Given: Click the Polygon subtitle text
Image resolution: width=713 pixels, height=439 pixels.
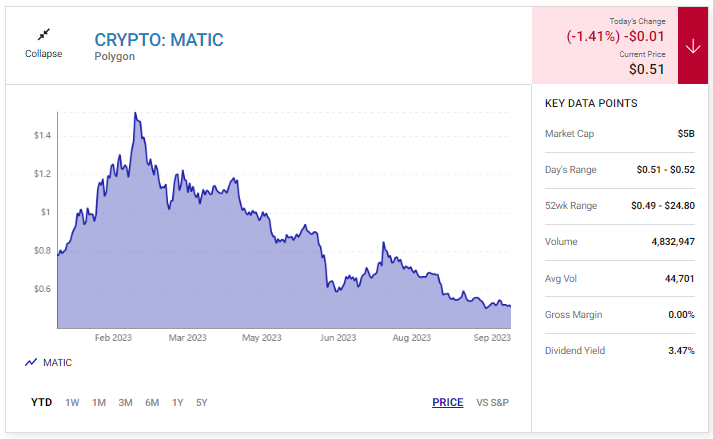Looking at the screenshot, I should 115,57.
